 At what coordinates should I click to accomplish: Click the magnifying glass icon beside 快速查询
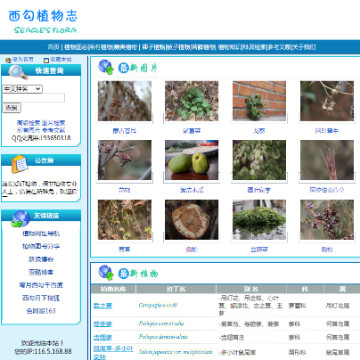(x=18, y=72)
